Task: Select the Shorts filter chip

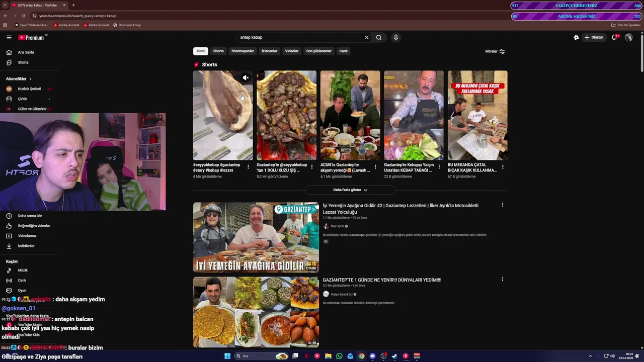Action: [218, 51]
